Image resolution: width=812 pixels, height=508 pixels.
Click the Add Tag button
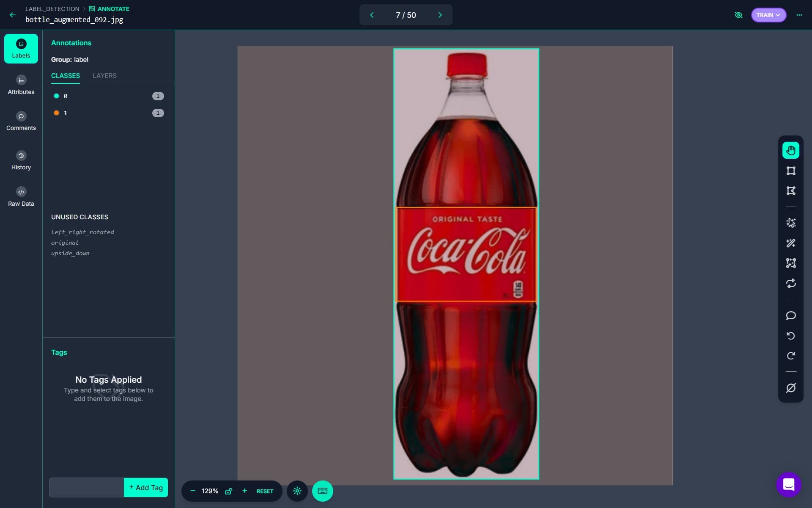[x=146, y=488]
